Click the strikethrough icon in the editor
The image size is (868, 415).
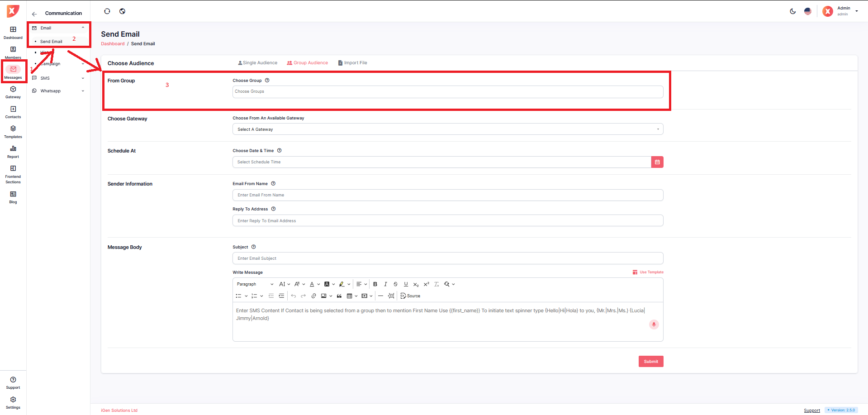coord(395,284)
